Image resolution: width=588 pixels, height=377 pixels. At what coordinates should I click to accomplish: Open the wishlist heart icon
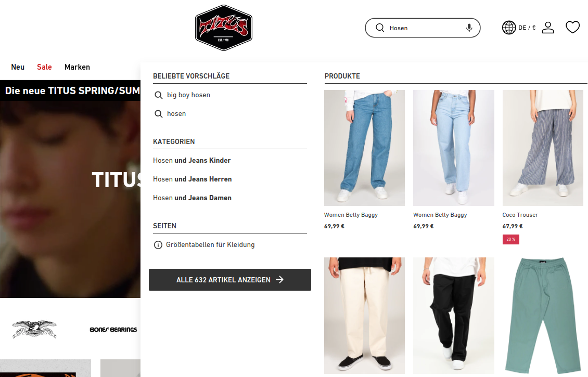tap(572, 28)
